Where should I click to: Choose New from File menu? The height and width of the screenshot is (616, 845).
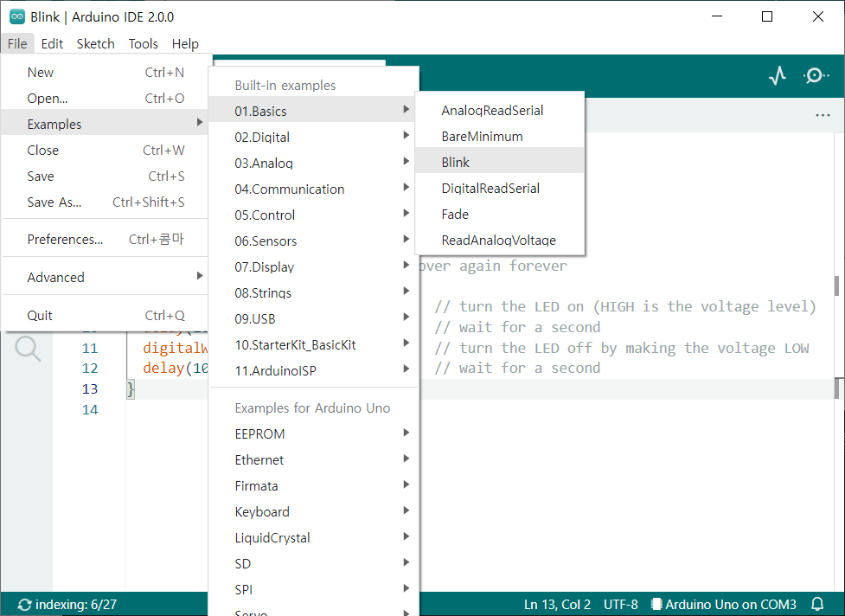[106, 72]
